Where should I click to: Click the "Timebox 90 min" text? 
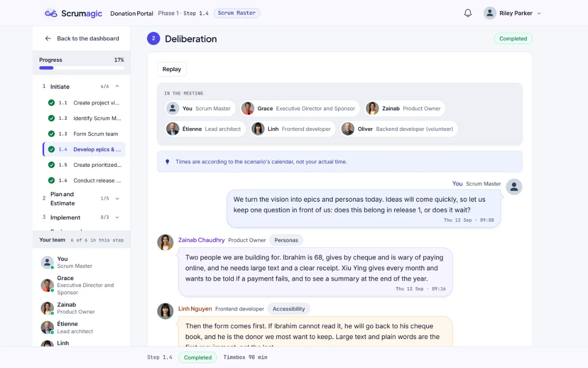coord(245,358)
